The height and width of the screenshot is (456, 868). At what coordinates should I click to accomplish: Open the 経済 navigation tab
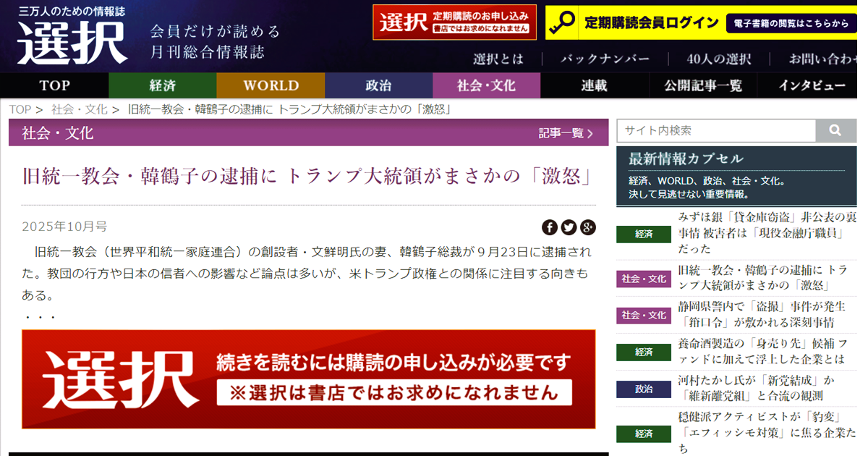point(162,85)
